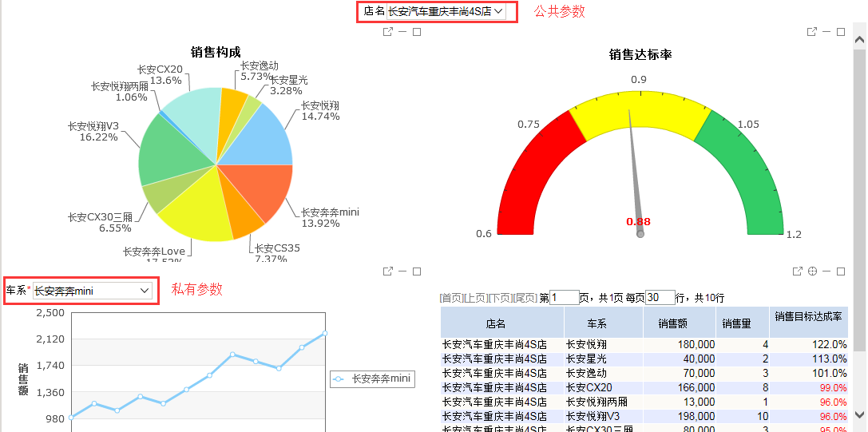This screenshot has height=432, width=868.
Task: Click the vertical scrollbar thumb
Action: tap(859, 200)
